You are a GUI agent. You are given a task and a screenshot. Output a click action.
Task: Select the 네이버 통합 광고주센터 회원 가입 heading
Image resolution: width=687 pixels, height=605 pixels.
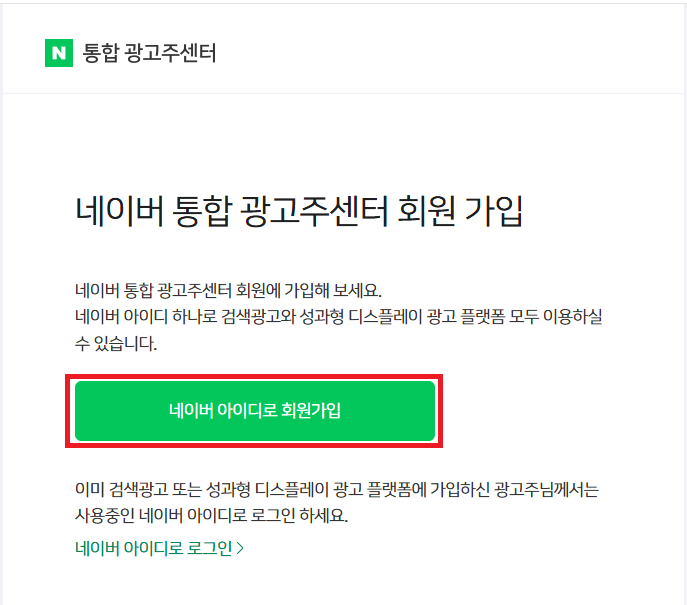(299, 211)
